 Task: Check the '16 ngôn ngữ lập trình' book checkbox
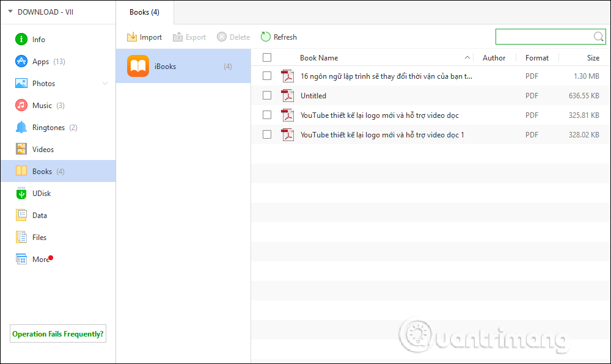coord(267,76)
